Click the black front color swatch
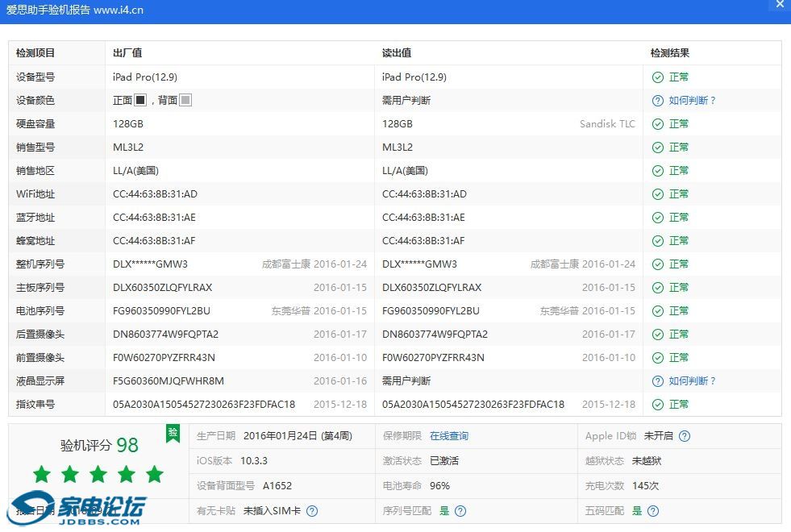The height and width of the screenshot is (532, 791). coord(140,100)
